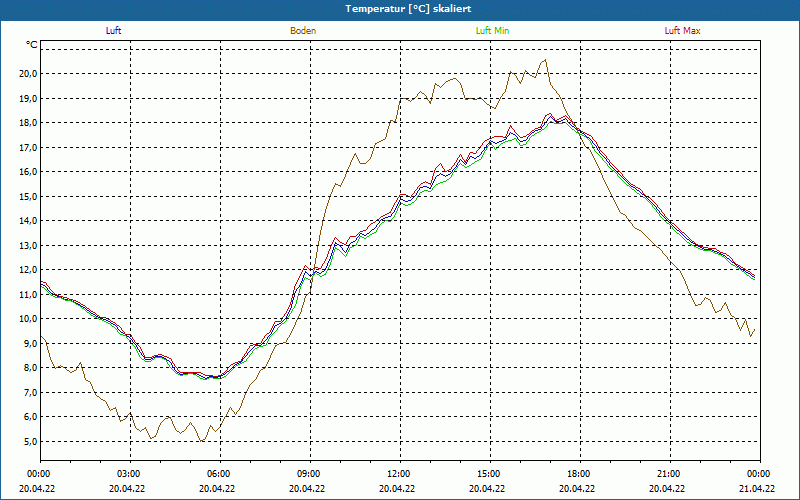Image resolution: width=800 pixels, height=500 pixels.
Task: Click the '21.04.22' date label
Action: 757,488
